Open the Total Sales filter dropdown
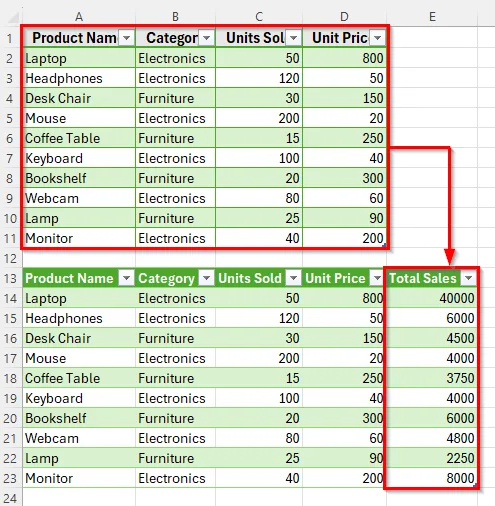Image resolution: width=495 pixels, height=506 pixels. pos(468,278)
